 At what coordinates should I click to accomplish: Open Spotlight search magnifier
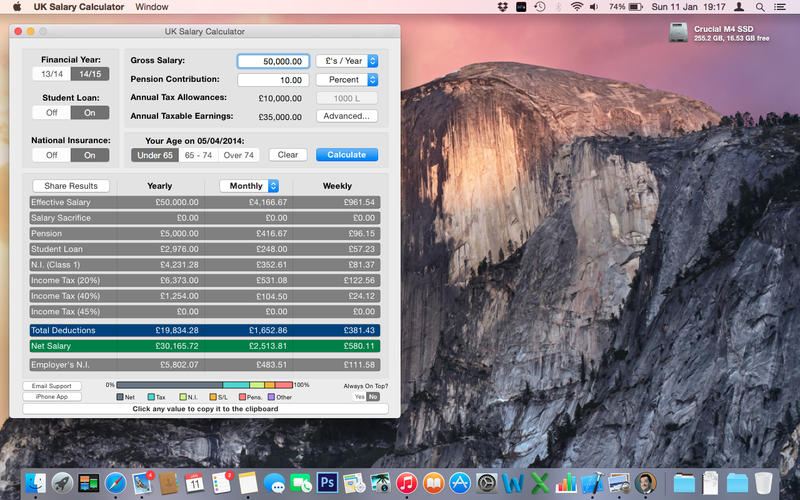point(761,7)
